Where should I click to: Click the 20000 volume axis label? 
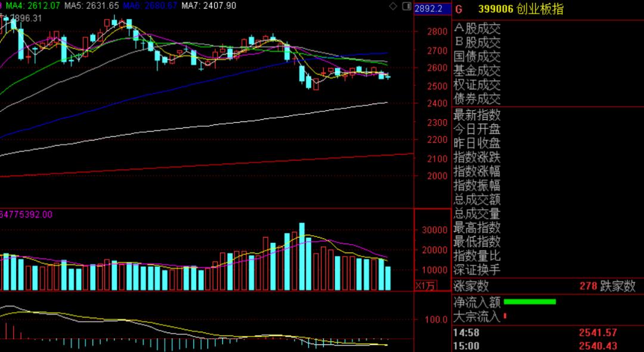click(435, 250)
